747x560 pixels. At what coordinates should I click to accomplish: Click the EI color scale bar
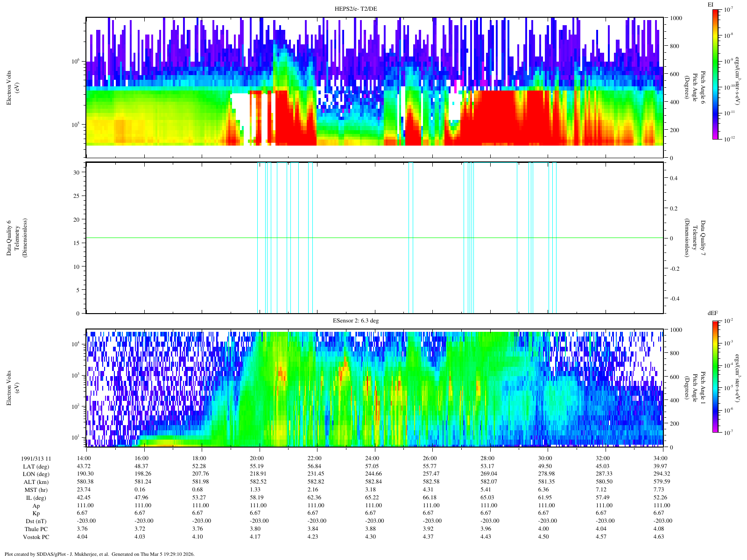pyautogui.click(x=716, y=75)
